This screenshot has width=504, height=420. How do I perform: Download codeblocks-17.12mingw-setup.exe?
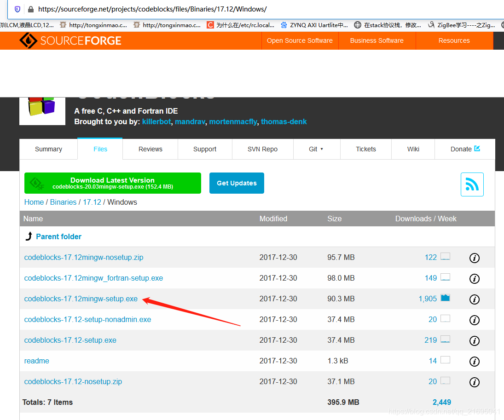coord(81,299)
